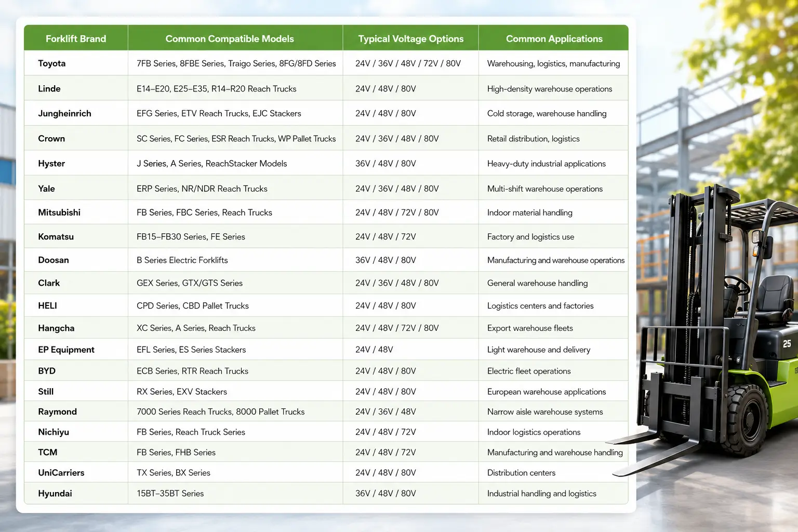Click the Common Applications column header
Viewport: 798px width, 532px height.
(x=553, y=38)
